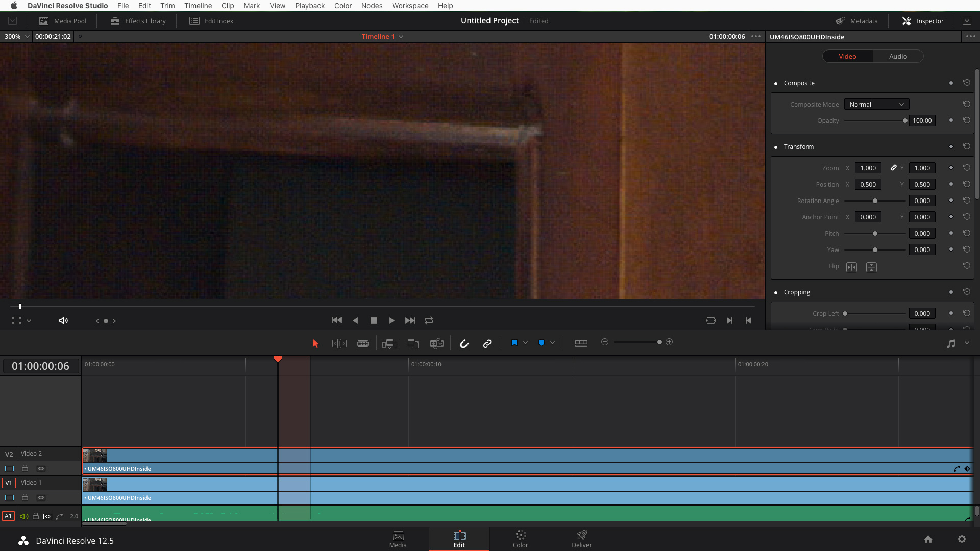Toggle the Cropping section enable dot

click(776, 292)
